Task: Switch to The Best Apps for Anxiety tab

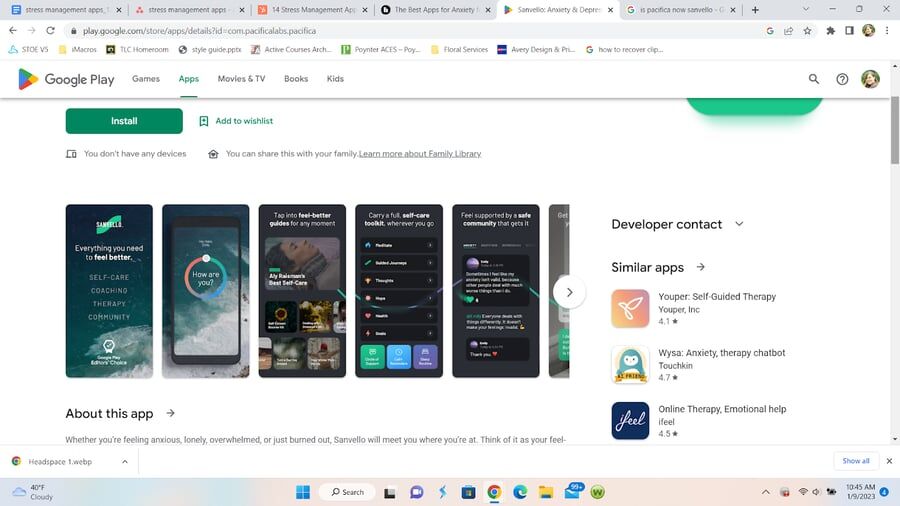Action: (x=435, y=10)
